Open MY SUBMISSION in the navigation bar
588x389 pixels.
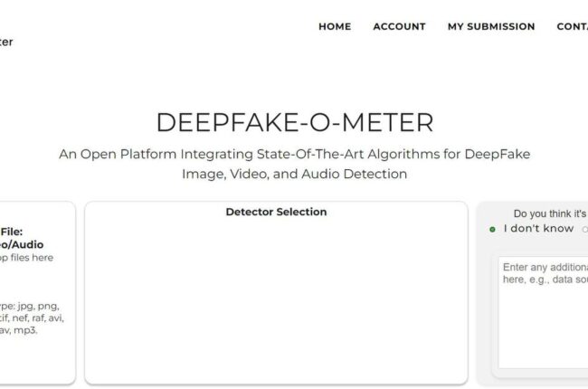491,27
